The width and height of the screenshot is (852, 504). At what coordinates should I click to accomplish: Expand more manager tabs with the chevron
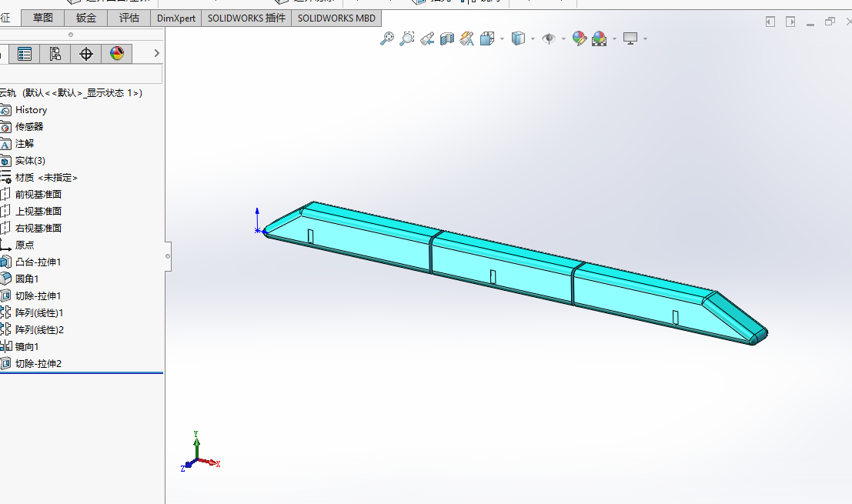click(156, 53)
